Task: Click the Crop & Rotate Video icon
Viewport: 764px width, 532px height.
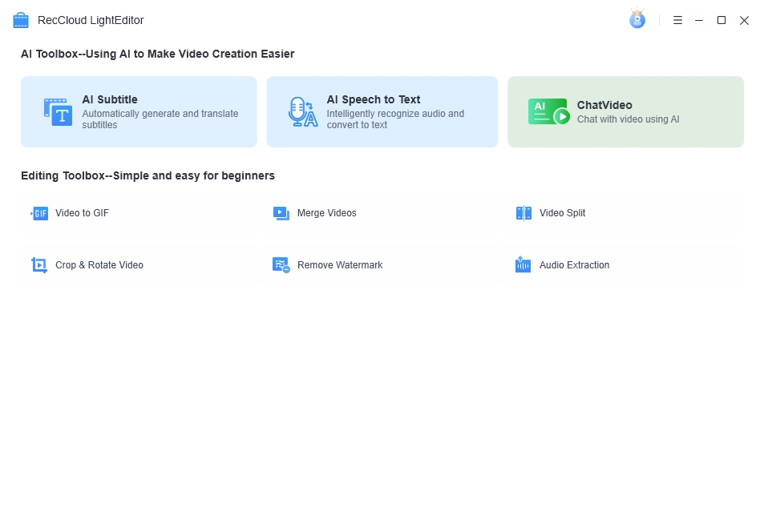Action: point(39,265)
